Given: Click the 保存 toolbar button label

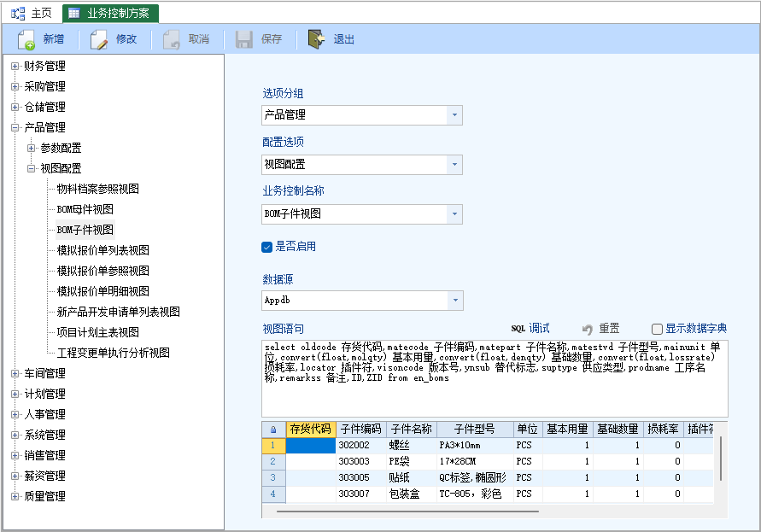Looking at the screenshot, I should click(272, 39).
